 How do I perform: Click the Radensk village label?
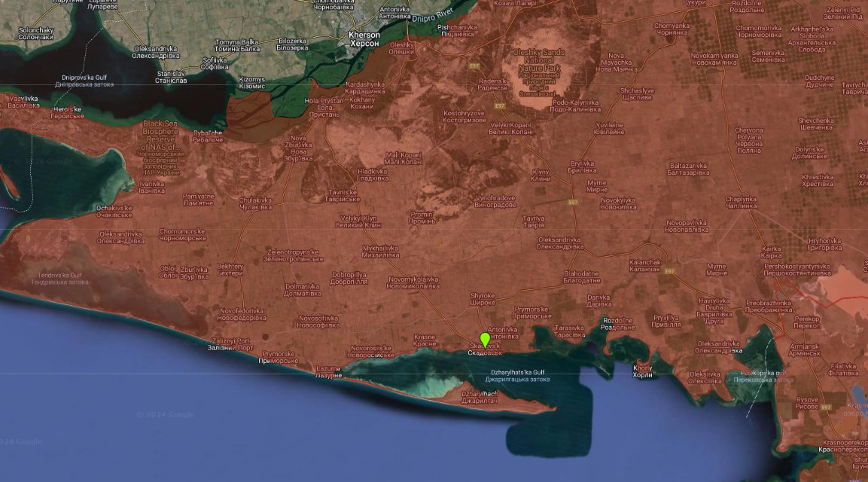(x=493, y=84)
